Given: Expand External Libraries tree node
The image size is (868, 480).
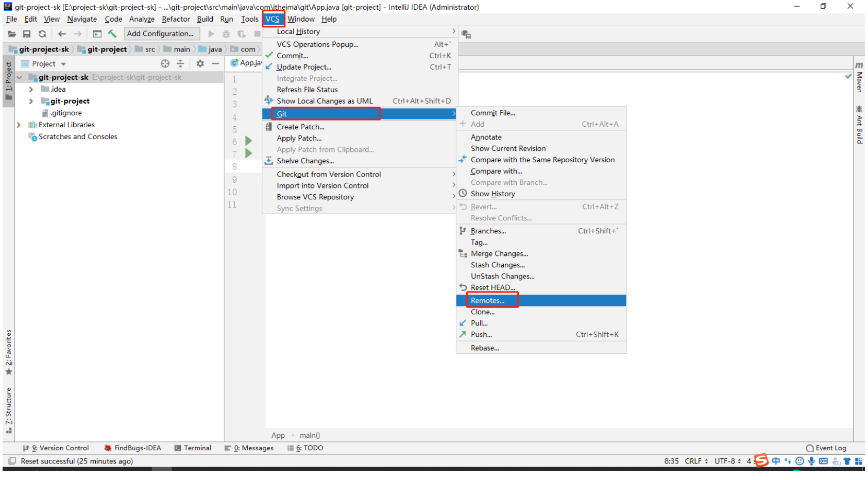Looking at the screenshot, I should point(19,125).
